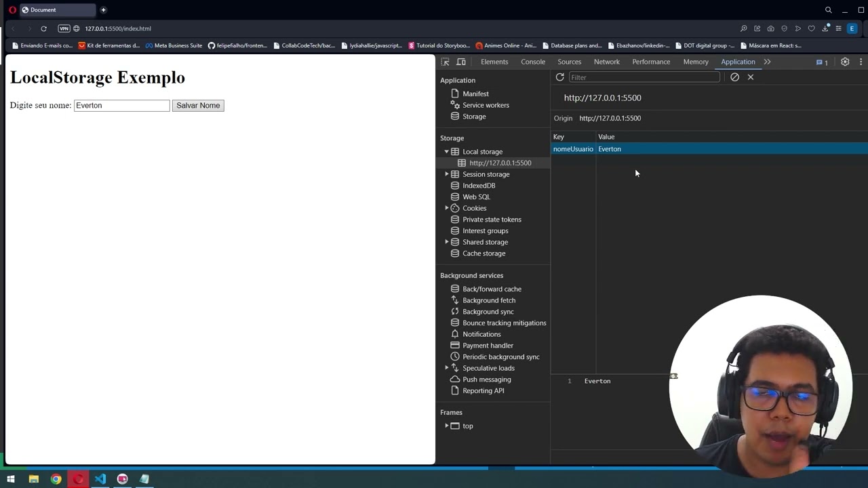Click the snapshot camera icon in address bar
Viewport: 868px width, 488px height.
click(x=771, y=28)
